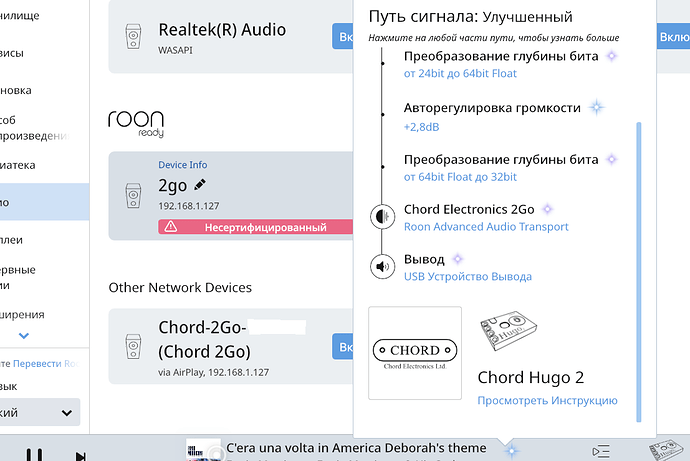
Task: Click the speaker icon of Realtek(R) Audio
Action: (133, 37)
